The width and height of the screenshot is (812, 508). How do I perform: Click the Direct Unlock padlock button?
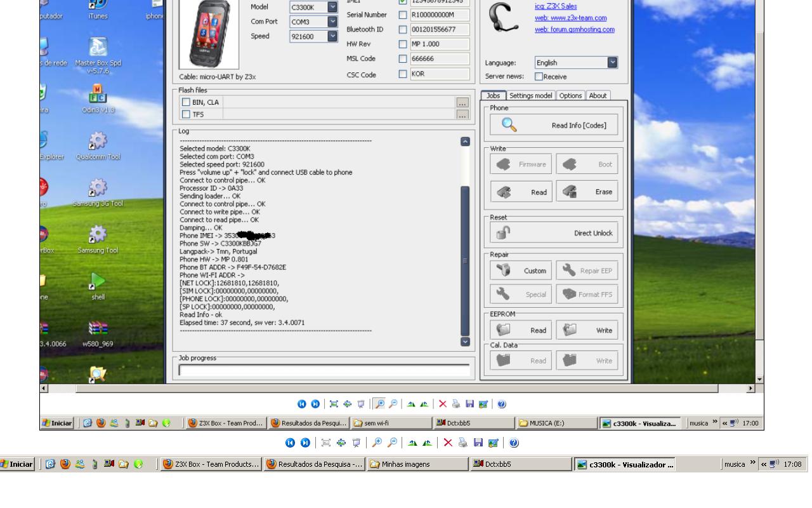click(x=554, y=233)
